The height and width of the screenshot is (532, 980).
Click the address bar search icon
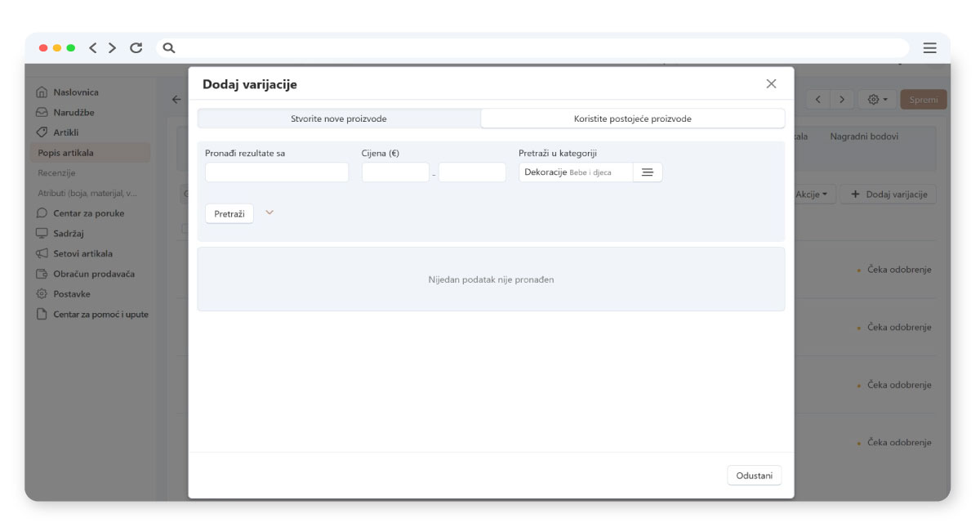(169, 48)
